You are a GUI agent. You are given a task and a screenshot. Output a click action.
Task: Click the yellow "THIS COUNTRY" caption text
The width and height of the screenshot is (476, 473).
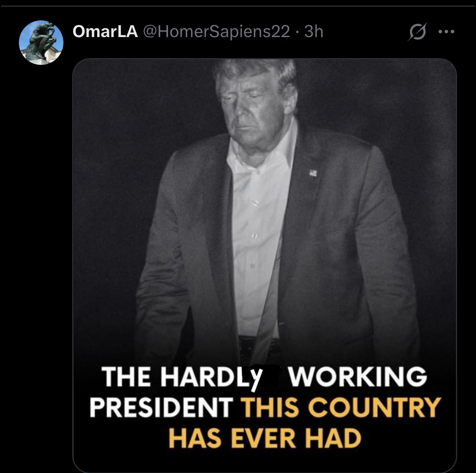click(341, 407)
